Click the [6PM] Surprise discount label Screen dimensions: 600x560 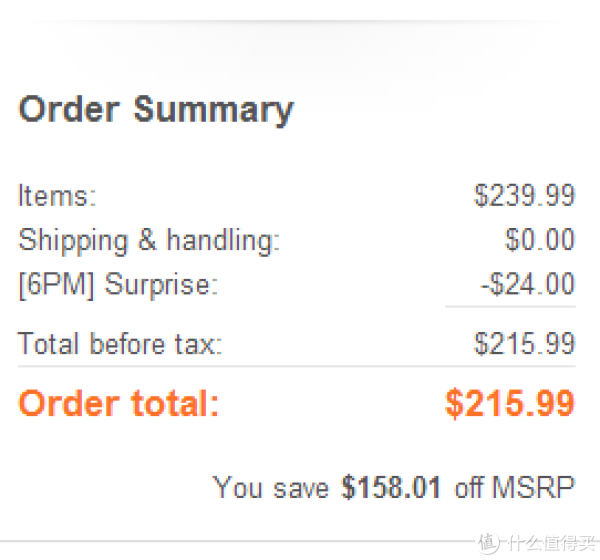(118, 285)
